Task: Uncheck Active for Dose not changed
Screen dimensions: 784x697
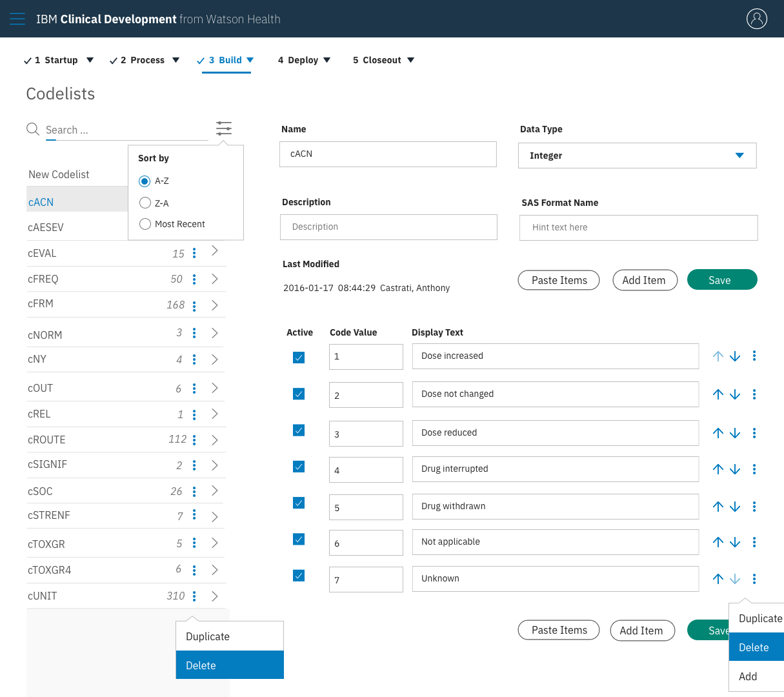Action: (x=299, y=394)
